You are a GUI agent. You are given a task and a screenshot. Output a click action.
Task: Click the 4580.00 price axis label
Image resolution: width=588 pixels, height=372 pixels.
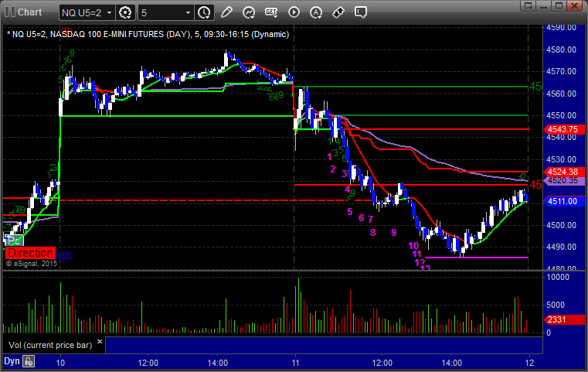562,49
